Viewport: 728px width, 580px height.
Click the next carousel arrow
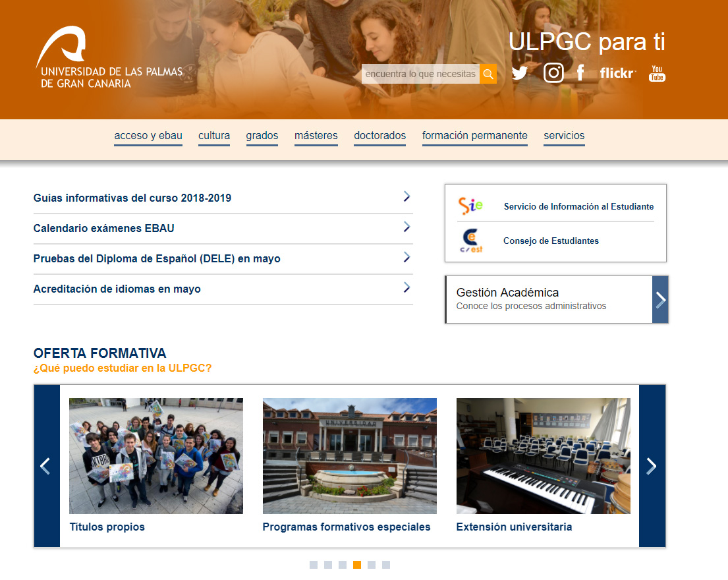click(651, 466)
